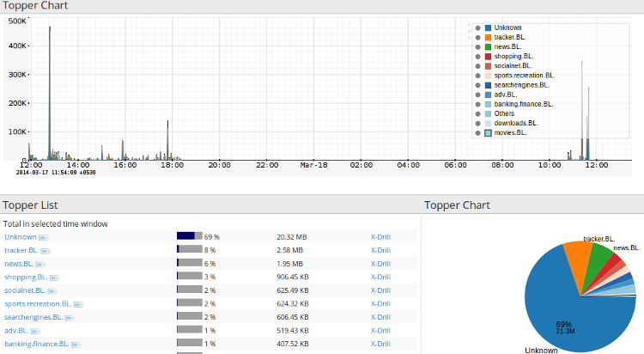Open the news.BL. category link
Screen dimensions: 644x354
(x=19, y=264)
